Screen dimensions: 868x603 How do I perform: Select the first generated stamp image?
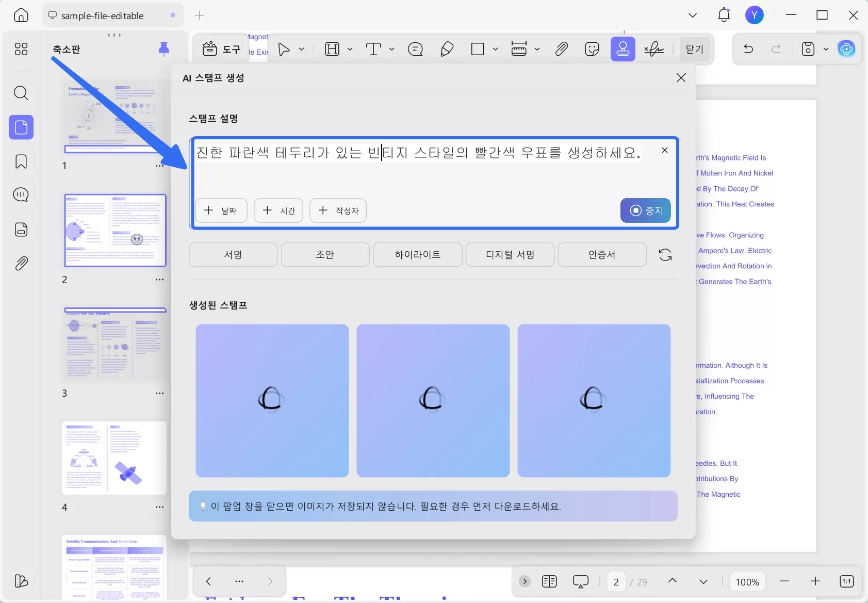272,400
